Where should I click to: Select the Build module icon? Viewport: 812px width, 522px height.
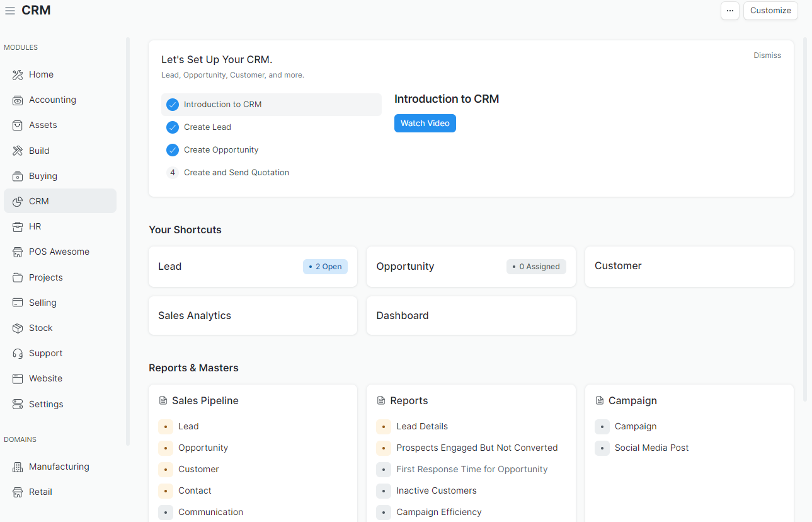(17, 151)
